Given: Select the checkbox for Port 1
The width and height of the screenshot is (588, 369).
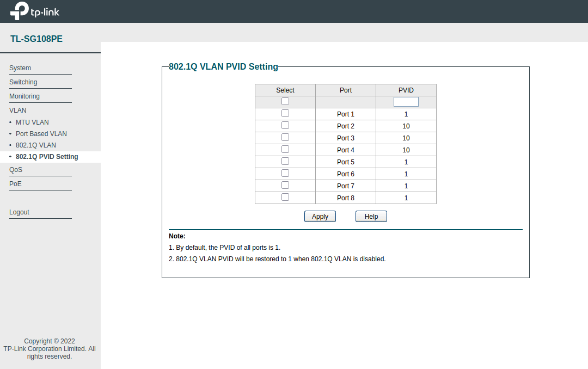Looking at the screenshot, I should pos(285,113).
